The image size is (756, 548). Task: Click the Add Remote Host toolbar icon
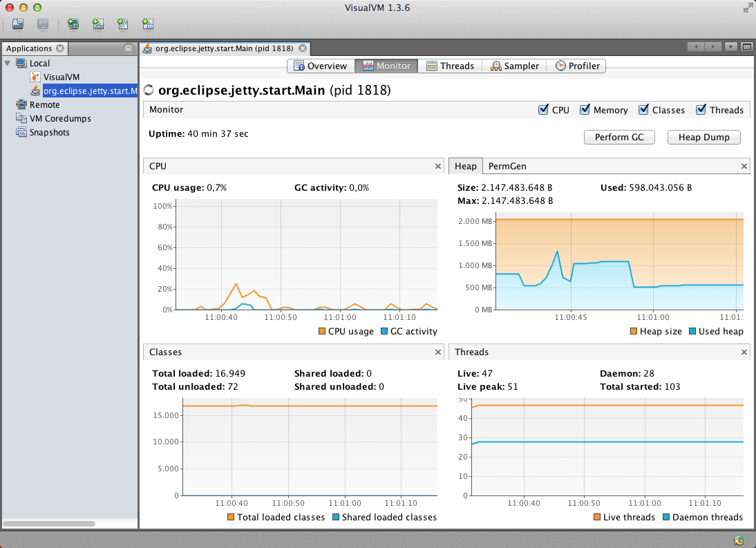tap(73, 23)
